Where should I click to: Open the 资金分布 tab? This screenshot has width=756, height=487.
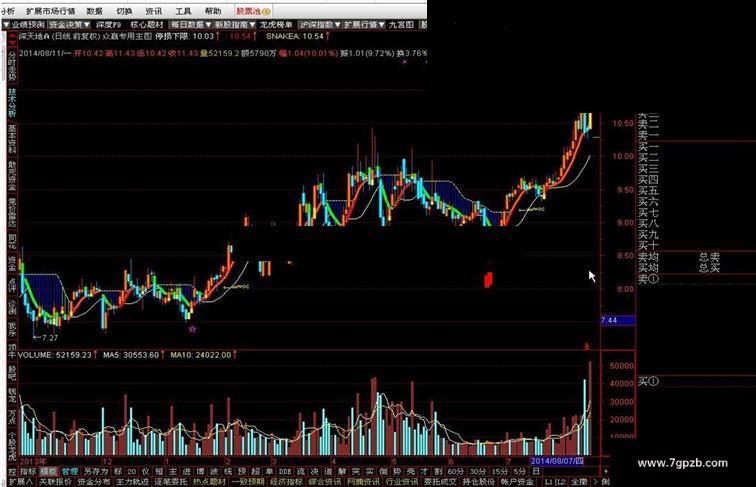[x=94, y=482]
